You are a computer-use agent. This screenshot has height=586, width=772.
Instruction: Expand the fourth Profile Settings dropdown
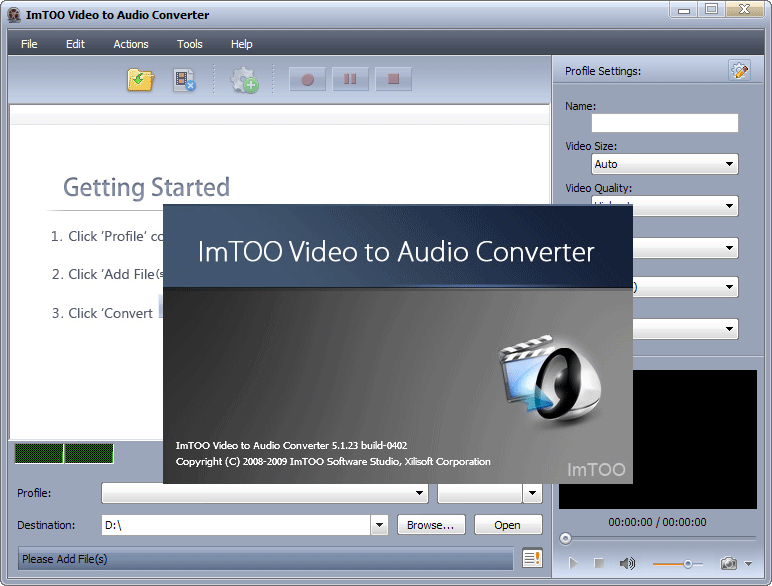pyautogui.click(x=729, y=287)
